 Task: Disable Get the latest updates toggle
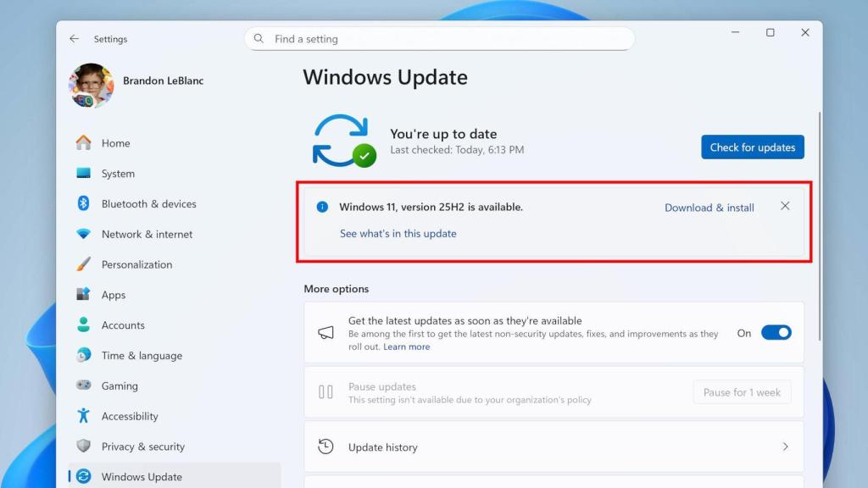click(776, 332)
